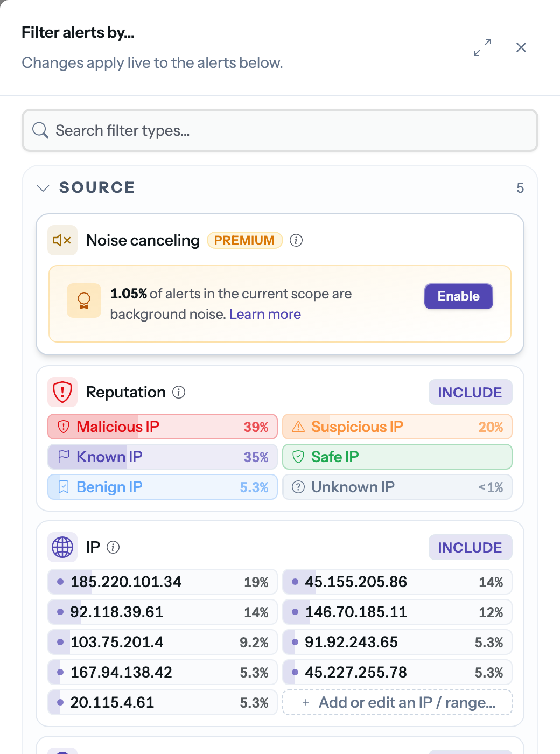The width and height of the screenshot is (560, 754).
Task: Click the award ribbon icon in the noise banner
Action: coord(84,301)
